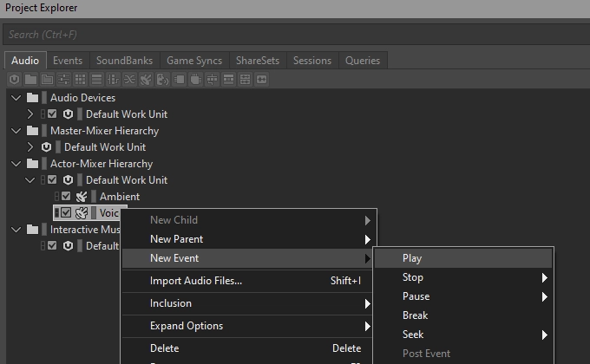Toggle checkbox of Audio Devices Default Work Unit
Screen dimensions: 590x364
52,114
